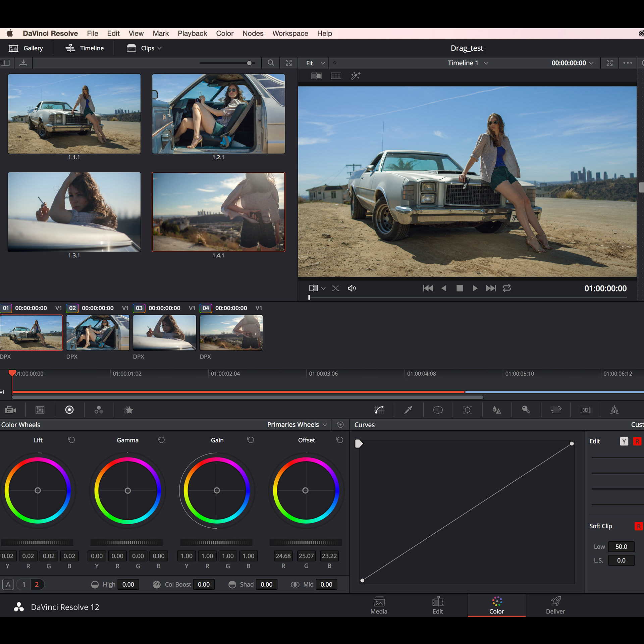Image resolution: width=644 pixels, height=644 pixels.
Task: Toggle the Y channel edit button
Action: coord(624,441)
